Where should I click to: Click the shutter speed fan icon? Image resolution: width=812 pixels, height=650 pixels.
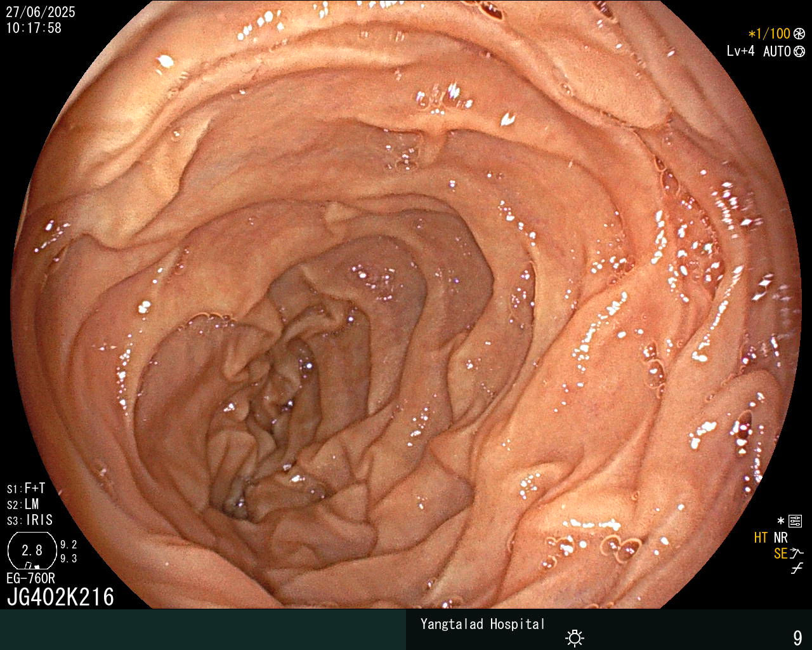coord(799,34)
